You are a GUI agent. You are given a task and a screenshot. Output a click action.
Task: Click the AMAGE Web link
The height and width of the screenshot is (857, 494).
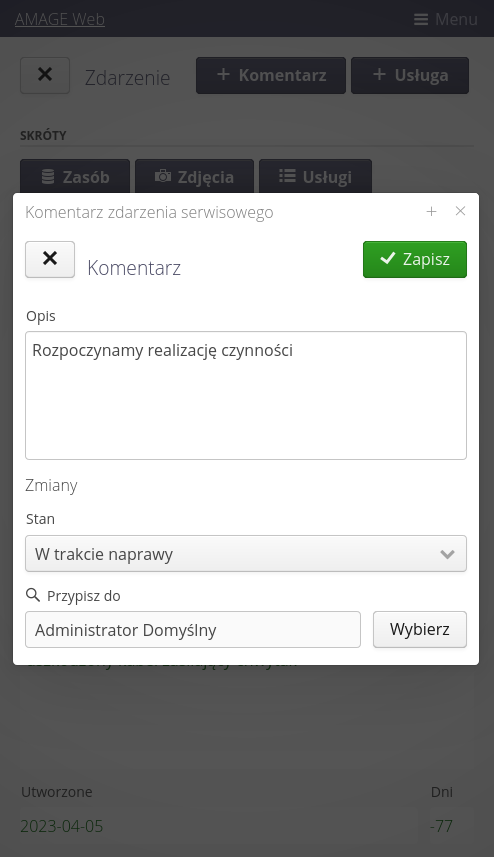[x=60, y=19]
